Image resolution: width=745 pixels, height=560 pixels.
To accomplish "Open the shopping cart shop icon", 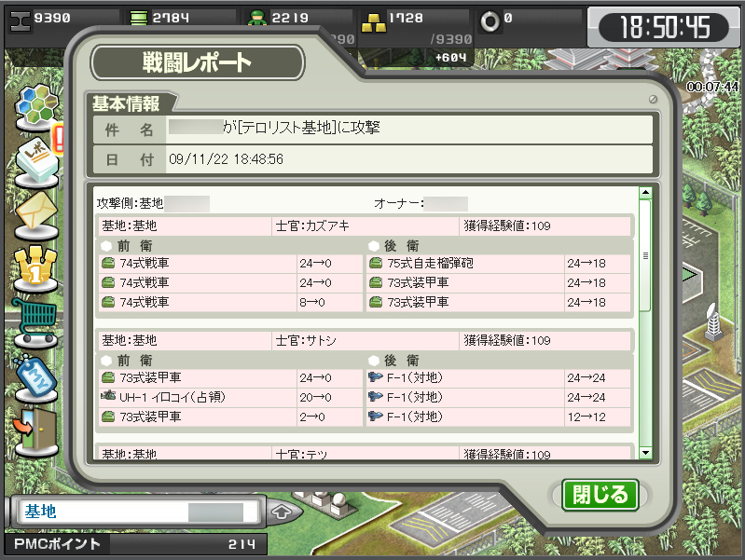I will pyautogui.click(x=36, y=322).
